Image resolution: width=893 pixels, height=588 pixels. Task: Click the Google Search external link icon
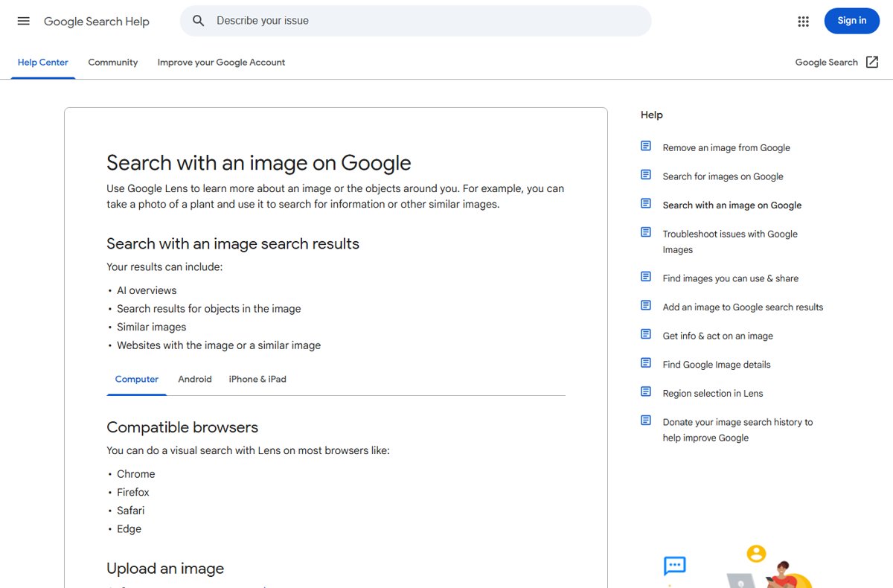[x=872, y=63]
